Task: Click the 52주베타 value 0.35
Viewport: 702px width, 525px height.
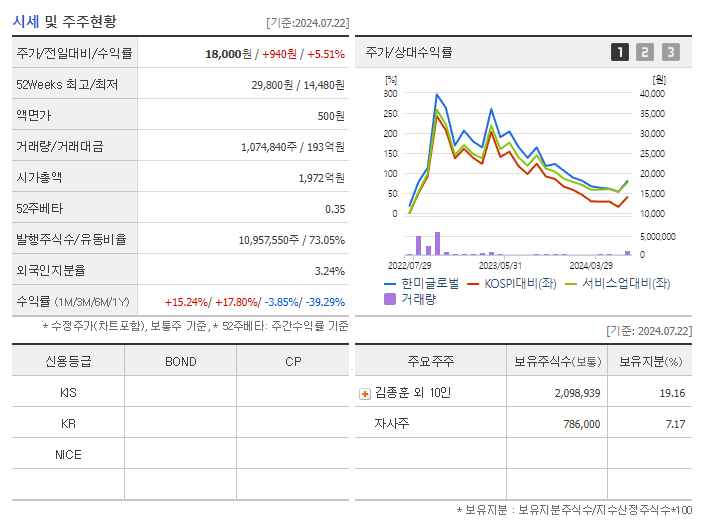Action: click(335, 209)
